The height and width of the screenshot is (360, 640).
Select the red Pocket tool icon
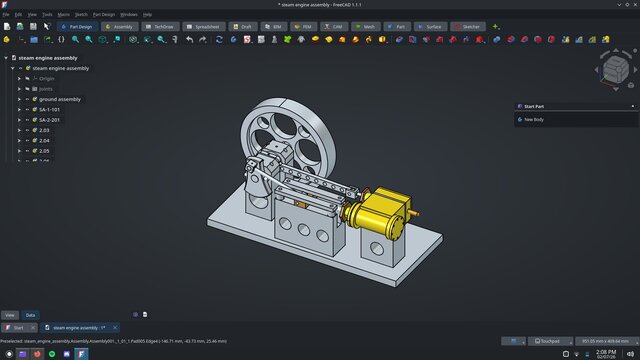(399, 40)
